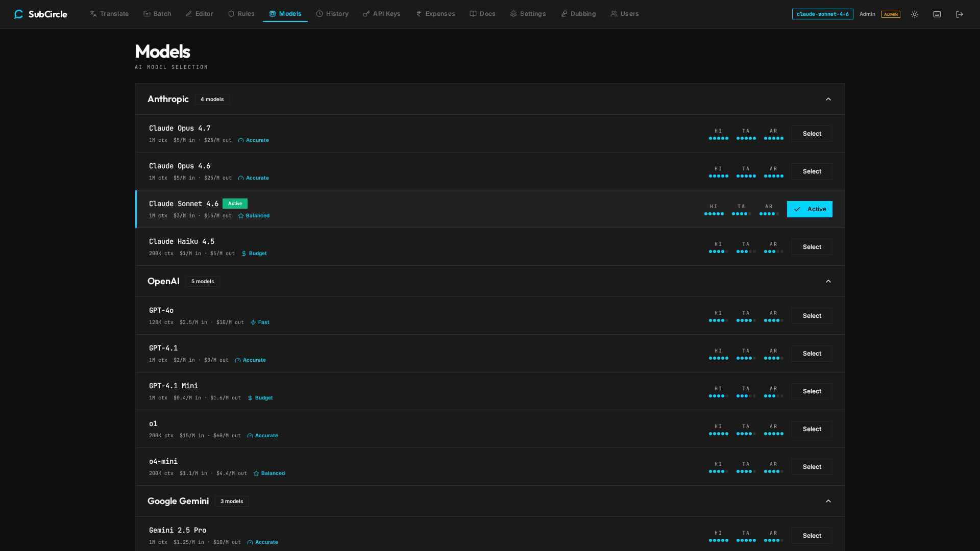Click the green Active tag beside Claude Sonnet 4.6
The height and width of the screenshot is (551, 980).
235,204
